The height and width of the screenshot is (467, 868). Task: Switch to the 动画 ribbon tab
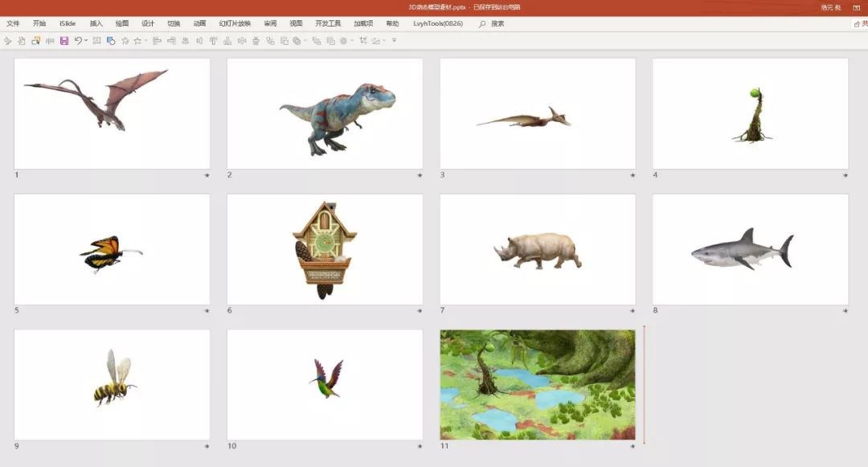pyautogui.click(x=200, y=24)
